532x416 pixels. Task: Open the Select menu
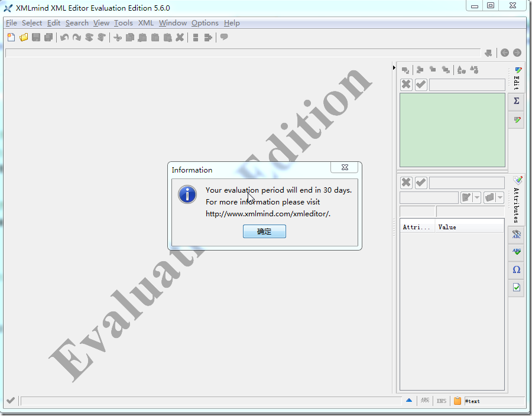pos(32,23)
